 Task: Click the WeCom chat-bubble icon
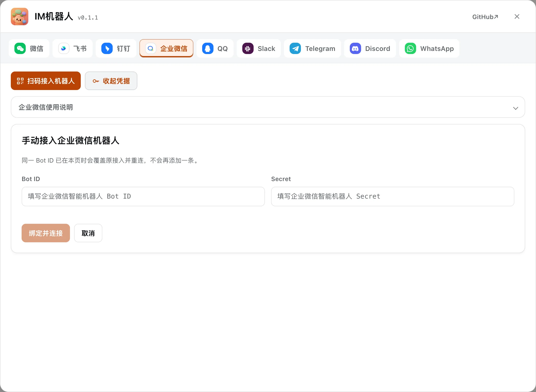(151, 48)
